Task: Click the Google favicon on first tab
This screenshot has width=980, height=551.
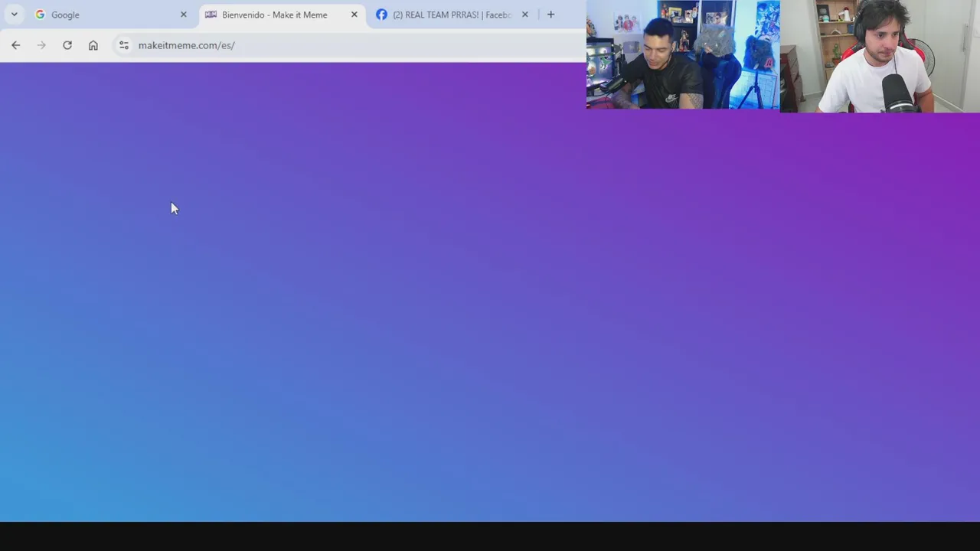Action: [x=40, y=15]
